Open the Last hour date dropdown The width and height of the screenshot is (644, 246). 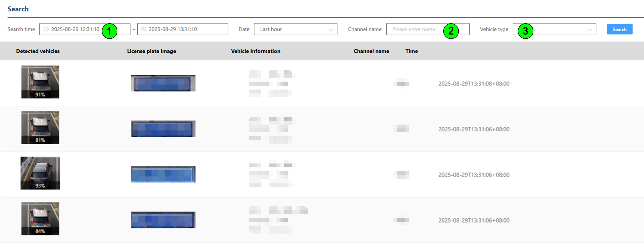(x=295, y=29)
